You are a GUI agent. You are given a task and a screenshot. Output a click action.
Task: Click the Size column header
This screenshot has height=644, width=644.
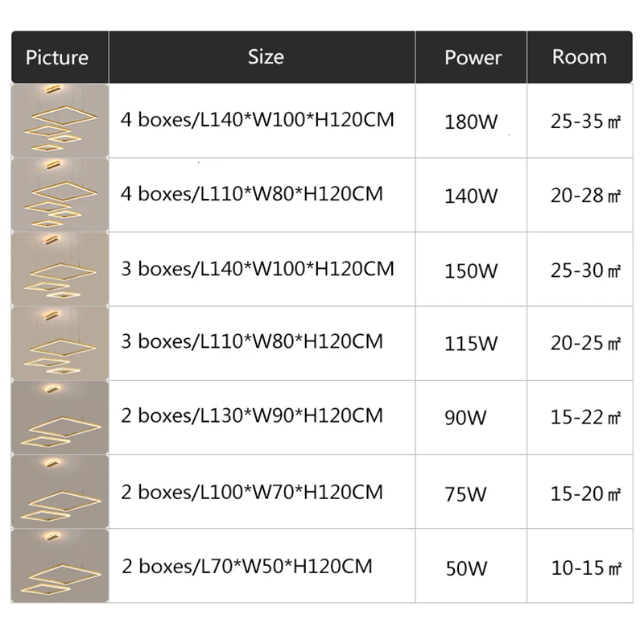(x=266, y=56)
